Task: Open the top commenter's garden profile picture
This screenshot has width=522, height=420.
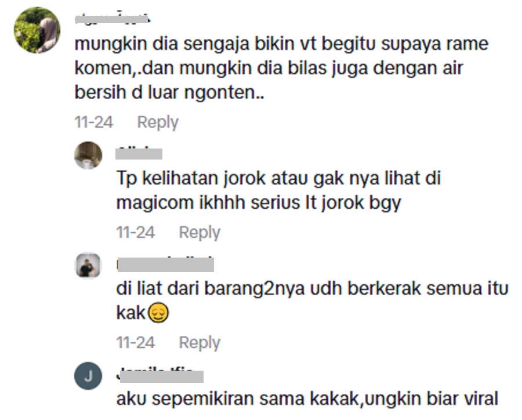Action: 37,30
